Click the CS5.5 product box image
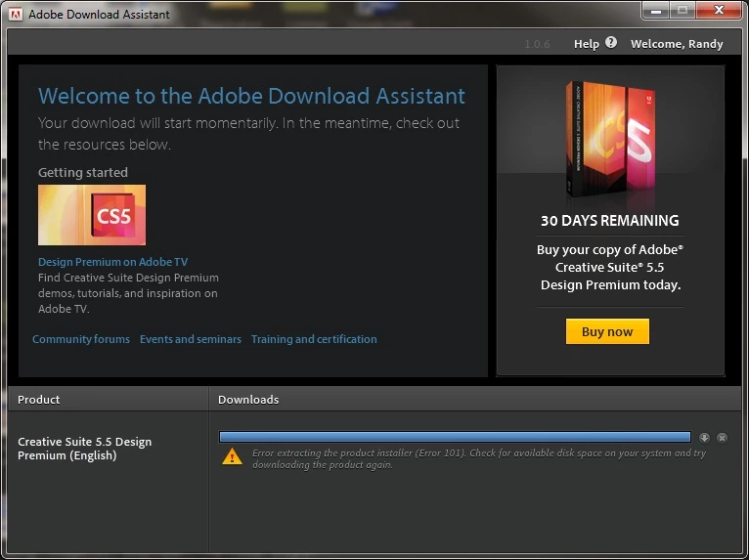749x560 pixels. [x=610, y=140]
